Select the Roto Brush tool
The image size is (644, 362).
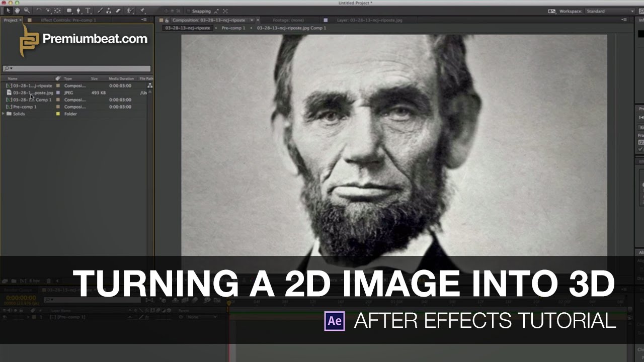pyautogui.click(x=130, y=11)
